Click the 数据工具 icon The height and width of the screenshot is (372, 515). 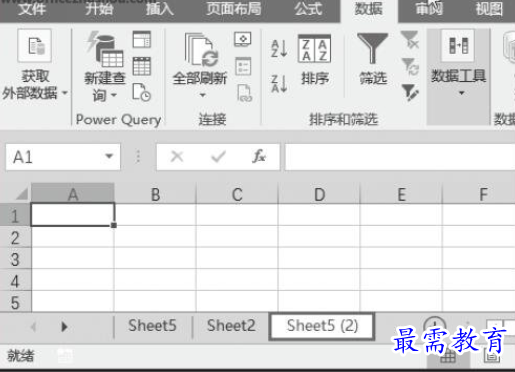tap(458, 46)
